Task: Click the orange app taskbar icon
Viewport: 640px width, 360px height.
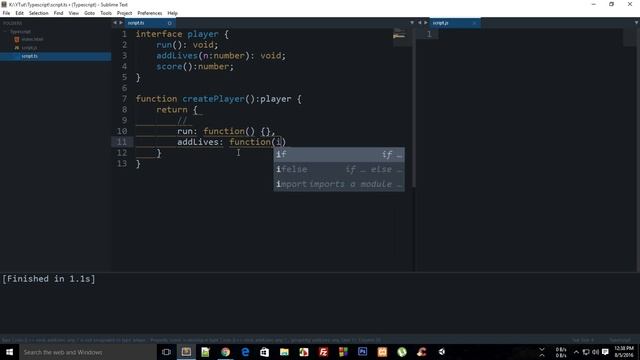Action: [x=382, y=352]
